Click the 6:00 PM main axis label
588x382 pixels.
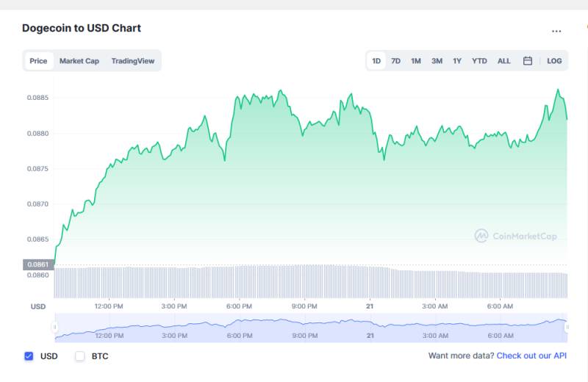coord(240,306)
